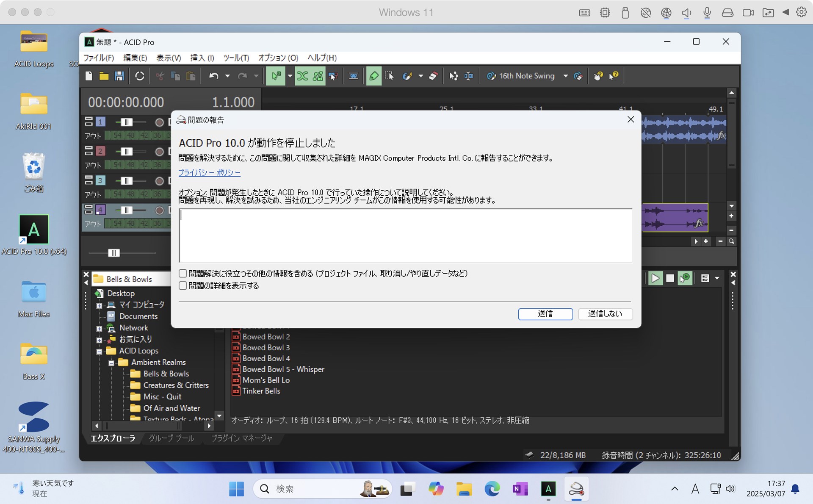Open the オプション(O) menu
The width and height of the screenshot is (813, 504).
pos(279,58)
